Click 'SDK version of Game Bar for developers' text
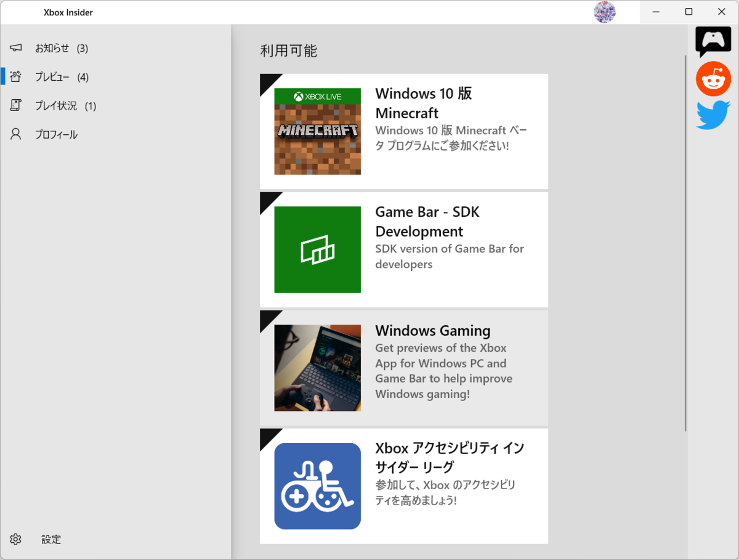 click(x=450, y=256)
